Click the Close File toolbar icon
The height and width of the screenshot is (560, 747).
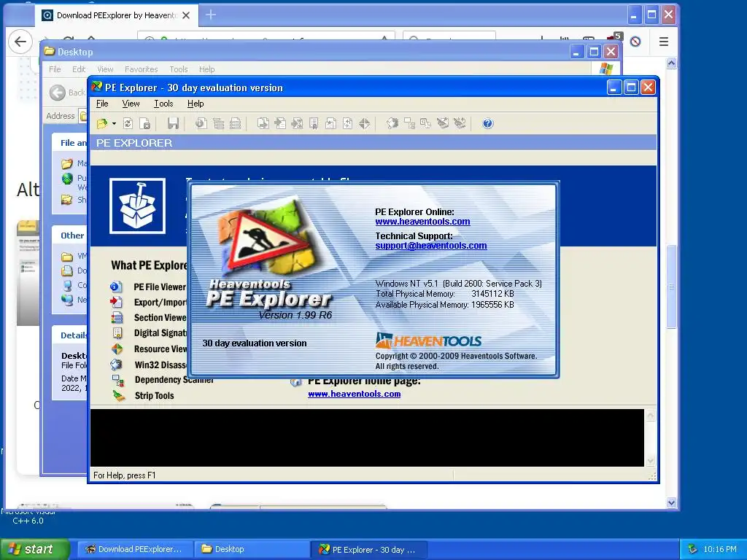145,124
